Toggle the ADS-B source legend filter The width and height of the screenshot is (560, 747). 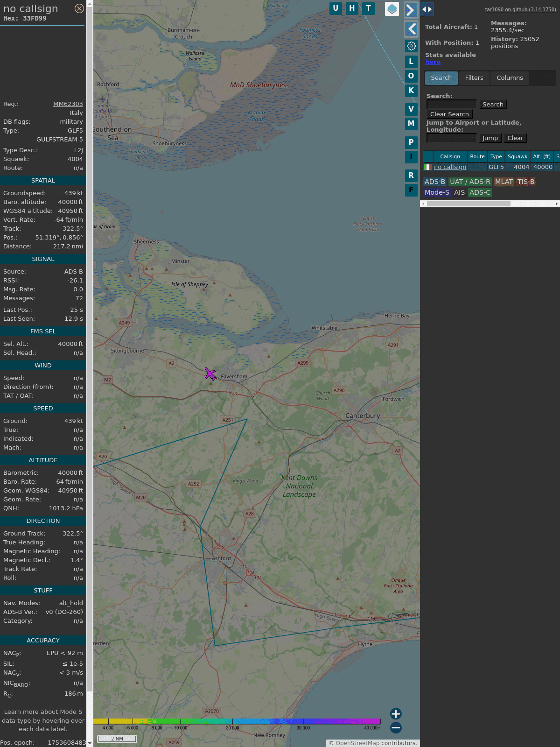(435, 182)
